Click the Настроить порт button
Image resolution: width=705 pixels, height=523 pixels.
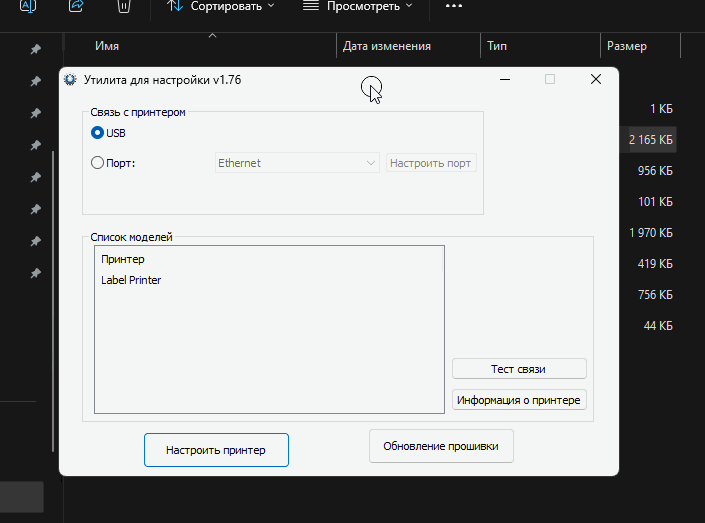click(x=431, y=163)
